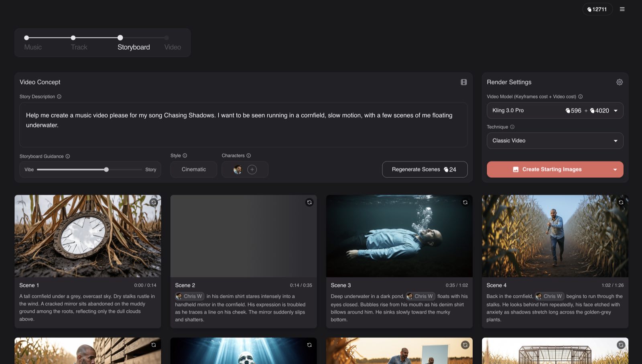Regenerate the underwater light rays scene image
The image size is (642, 364).
coord(309,345)
